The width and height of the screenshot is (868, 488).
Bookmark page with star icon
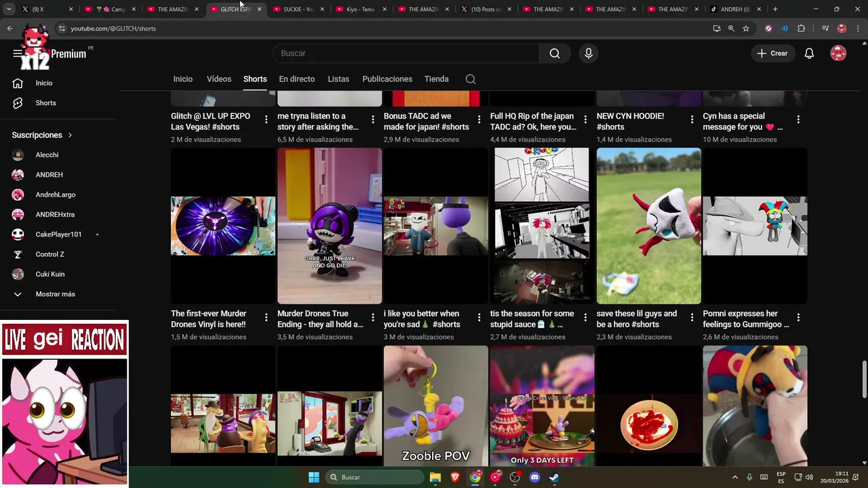coord(746,28)
